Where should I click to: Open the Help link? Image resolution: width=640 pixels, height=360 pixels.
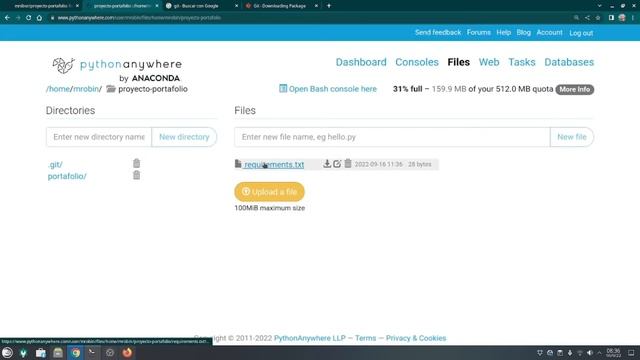pyautogui.click(x=504, y=32)
